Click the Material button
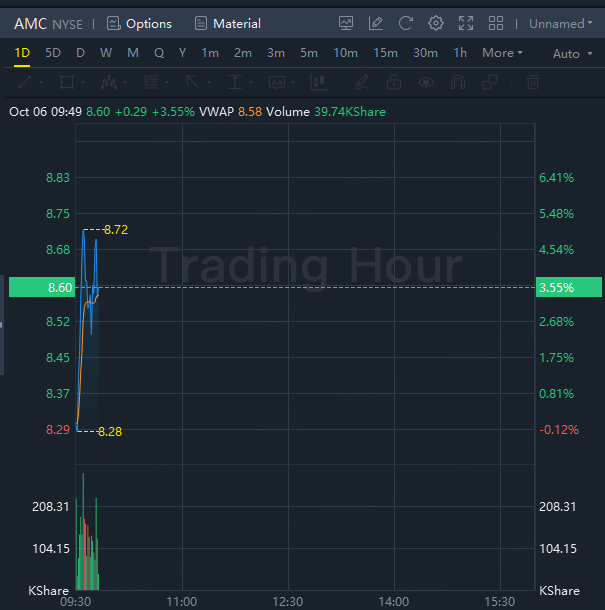The width and height of the screenshot is (605, 610). (228, 24)
